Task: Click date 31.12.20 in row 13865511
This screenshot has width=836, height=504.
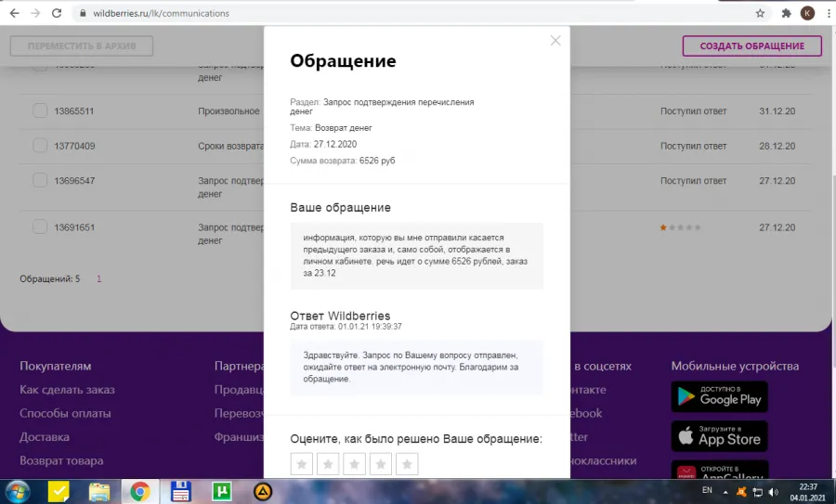Action: click(x=777, y=110)
